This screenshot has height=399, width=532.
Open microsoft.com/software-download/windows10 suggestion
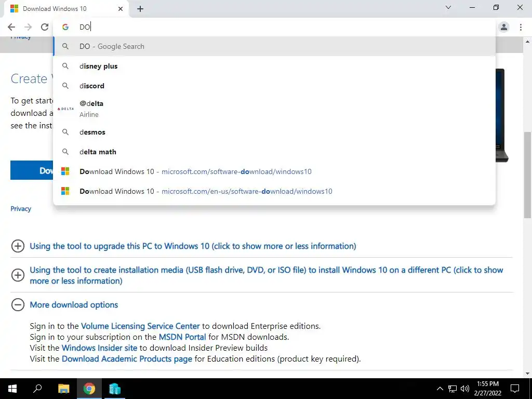click(x=274, y=171)
